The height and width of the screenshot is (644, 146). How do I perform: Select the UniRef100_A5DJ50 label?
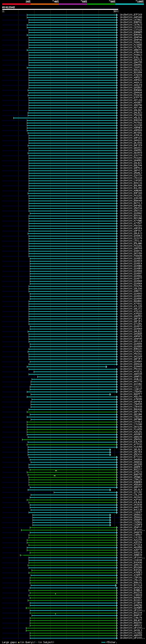131,397
